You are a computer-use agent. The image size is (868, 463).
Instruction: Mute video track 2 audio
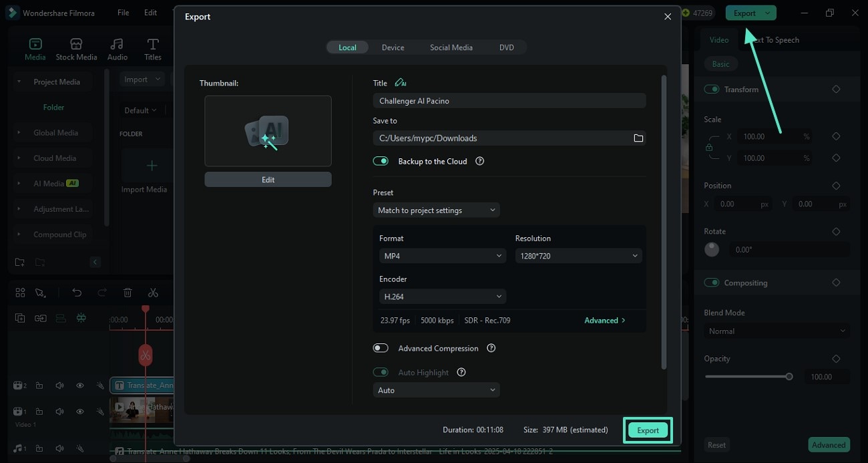pos(59,385)
